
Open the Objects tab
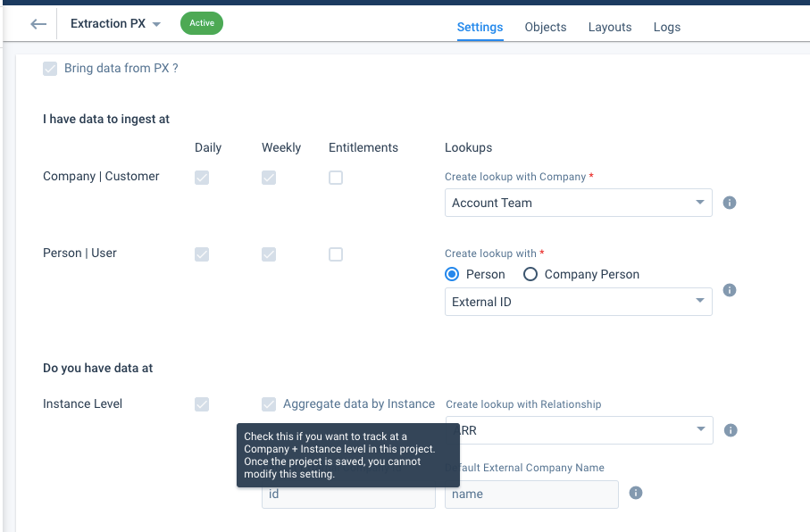coord(546,27)
